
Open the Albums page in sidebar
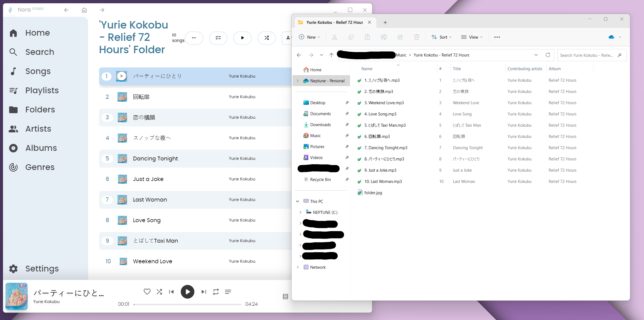[41, 148]
